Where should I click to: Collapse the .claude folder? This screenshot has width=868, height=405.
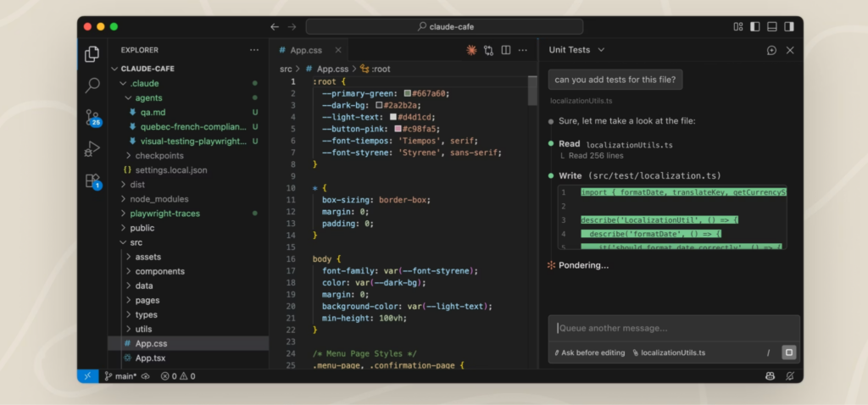(x=144, y=83)
